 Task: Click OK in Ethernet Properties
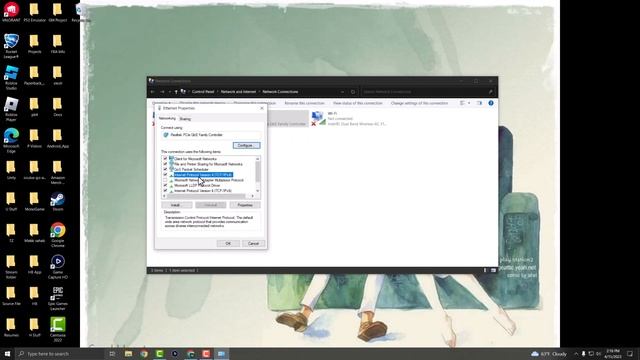click(228, 243)
